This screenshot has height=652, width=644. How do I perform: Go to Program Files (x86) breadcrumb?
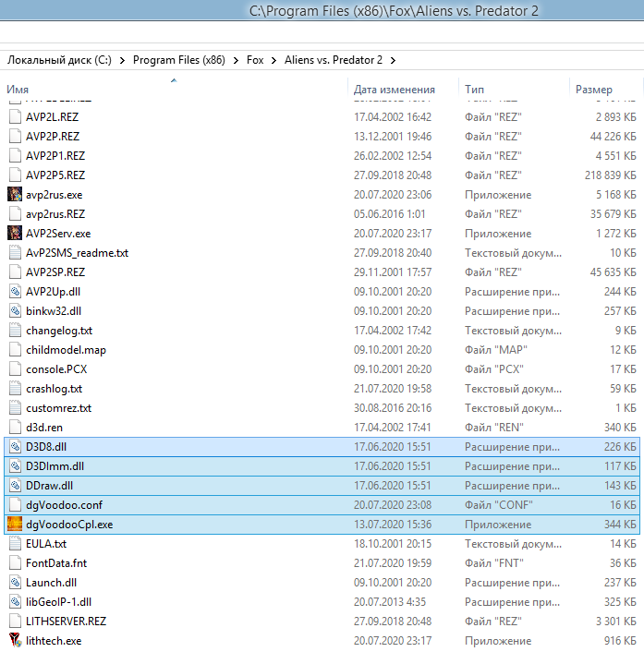(179, 60)
